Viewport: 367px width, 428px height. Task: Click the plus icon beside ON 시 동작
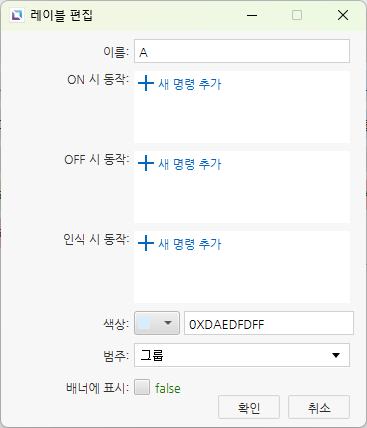click(x=146, y=83)
